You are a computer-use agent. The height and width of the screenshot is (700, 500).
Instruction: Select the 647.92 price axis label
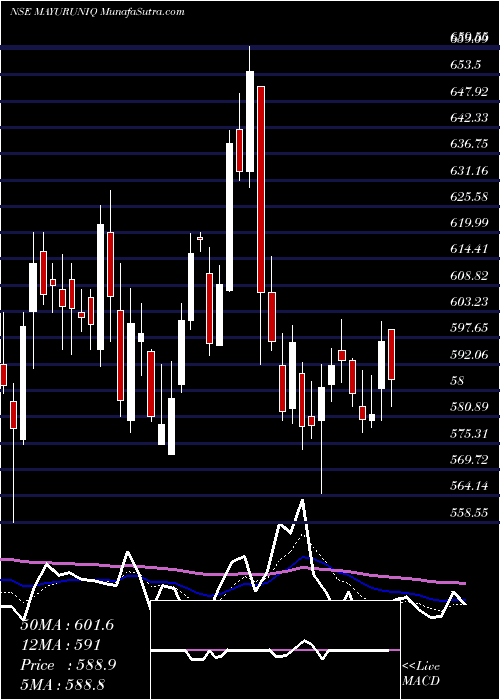(x=470, y=92)
